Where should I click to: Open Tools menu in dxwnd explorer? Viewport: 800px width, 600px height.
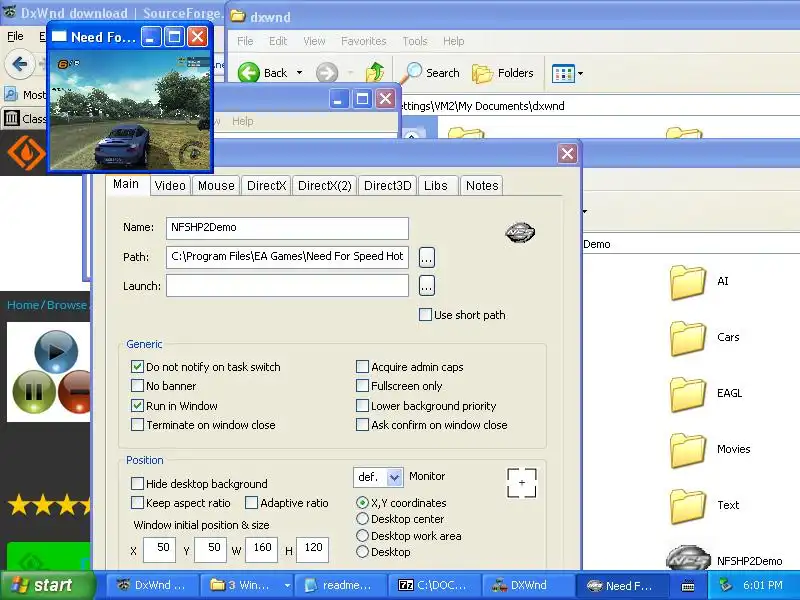point(414,41)
